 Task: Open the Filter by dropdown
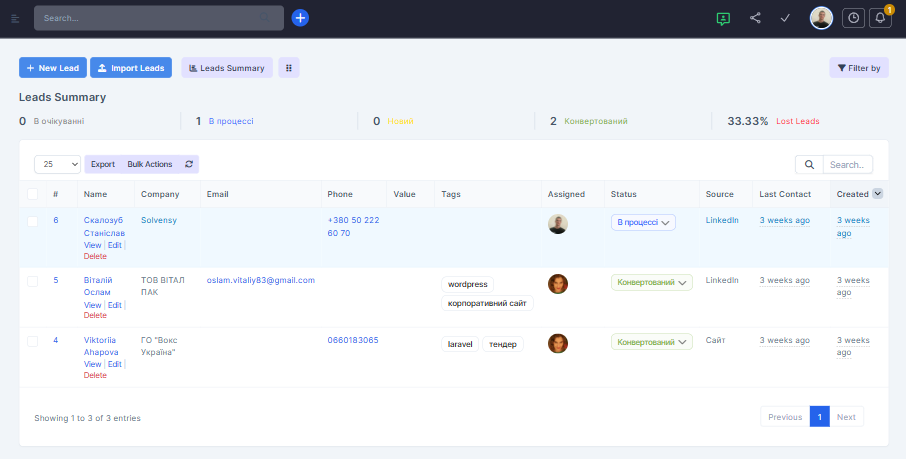(858, 68)
